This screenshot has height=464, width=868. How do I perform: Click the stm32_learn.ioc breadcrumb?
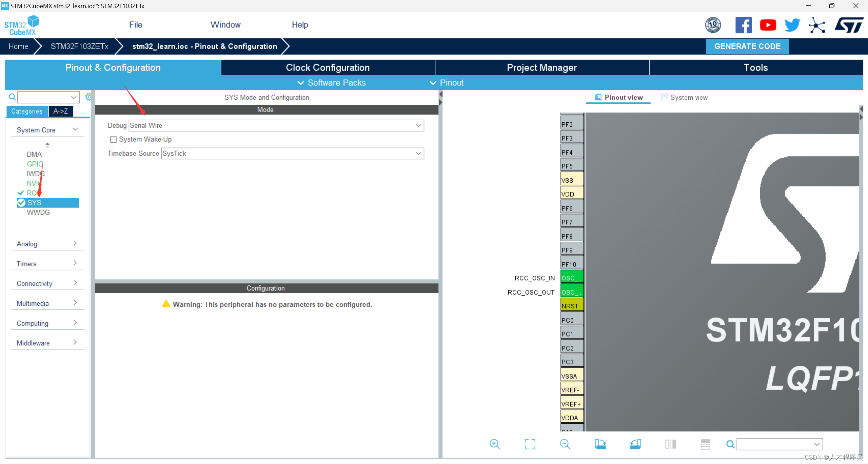click(x=204, y=46)
